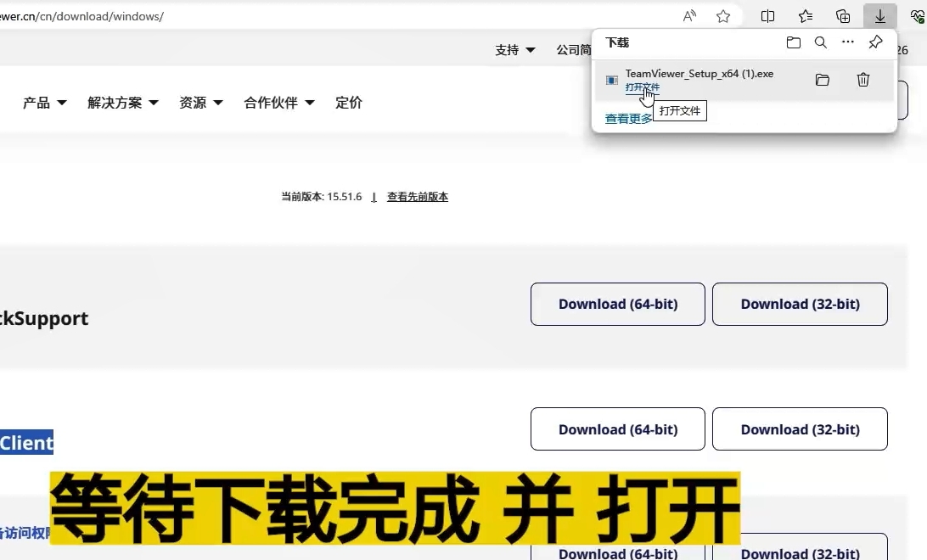Expand the 产品 menu
This screenshot has width=927, height=560.
pos(44,103)
